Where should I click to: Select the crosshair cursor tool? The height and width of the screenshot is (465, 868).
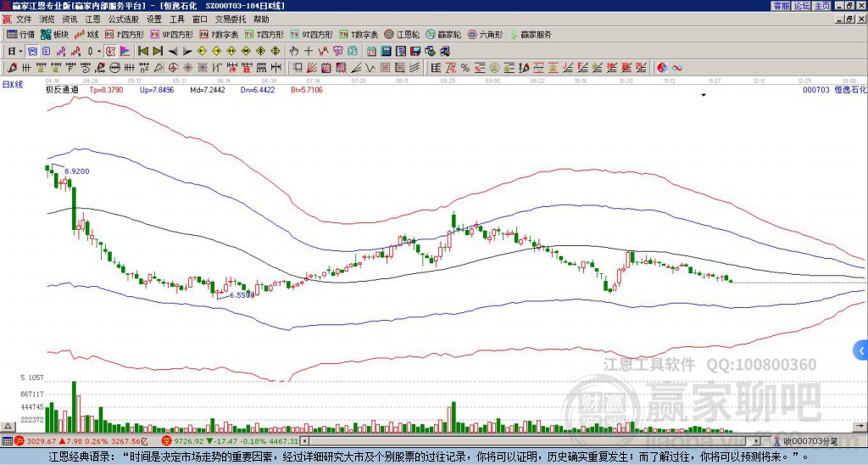point(309,52)
